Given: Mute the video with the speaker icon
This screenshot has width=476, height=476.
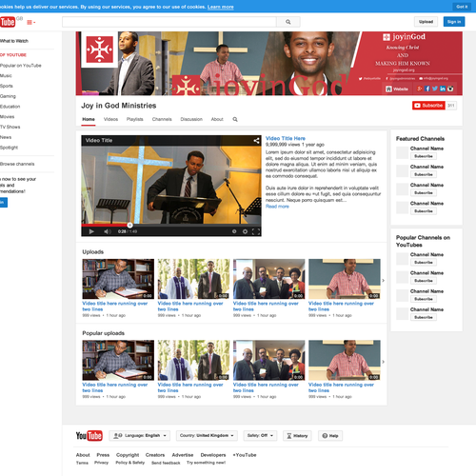Looking at the screenshot, I should pos(108,231).
